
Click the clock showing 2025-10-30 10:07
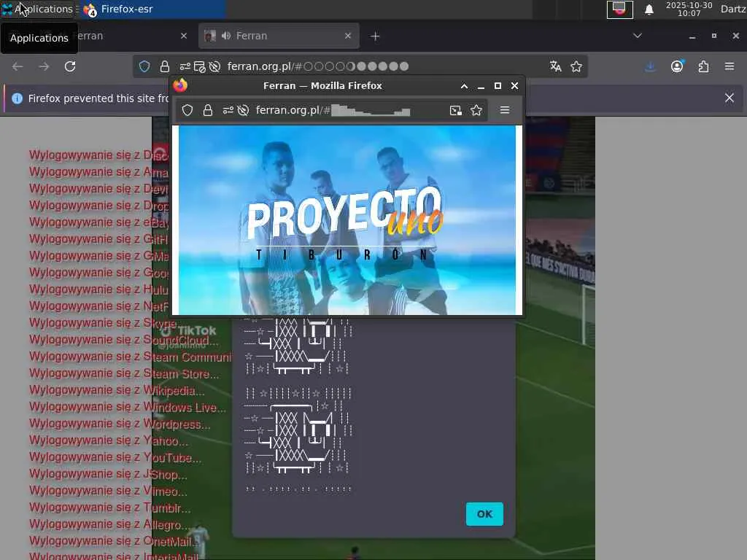(x=689, y=9)
